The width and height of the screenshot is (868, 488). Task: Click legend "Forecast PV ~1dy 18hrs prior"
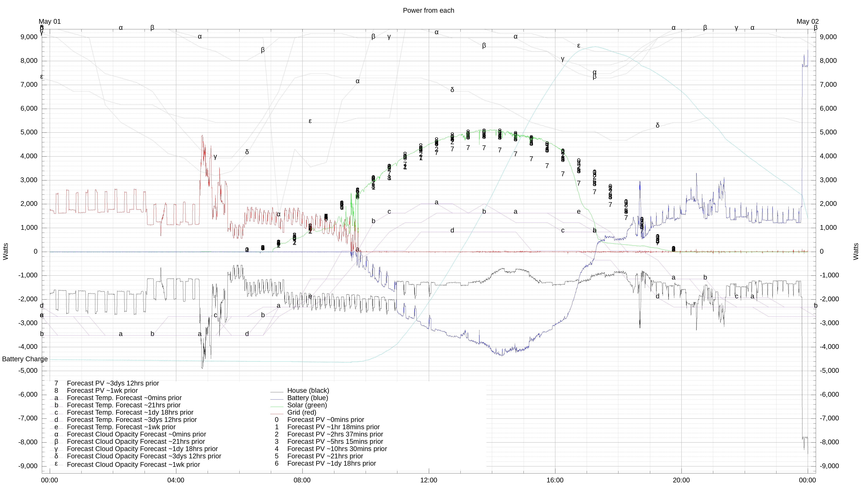click(x=332, y=463)
